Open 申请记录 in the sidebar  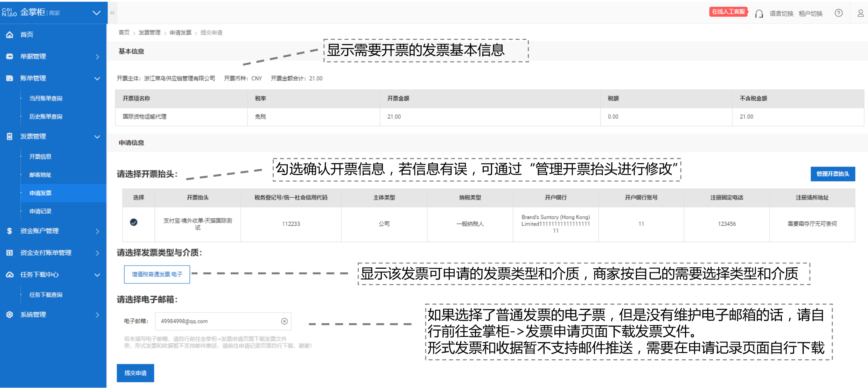pyautogui.click(x=40, y=211)
